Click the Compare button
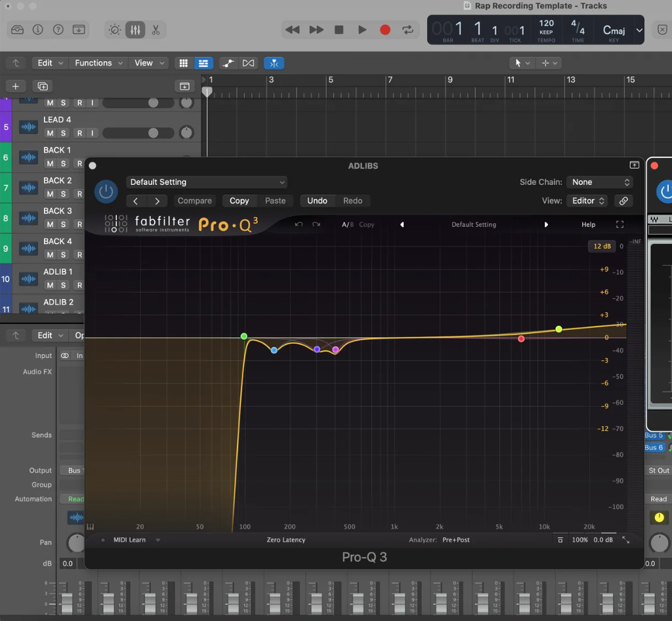Image resolution: width=672 pixels, height=621 pixels. 194,201
